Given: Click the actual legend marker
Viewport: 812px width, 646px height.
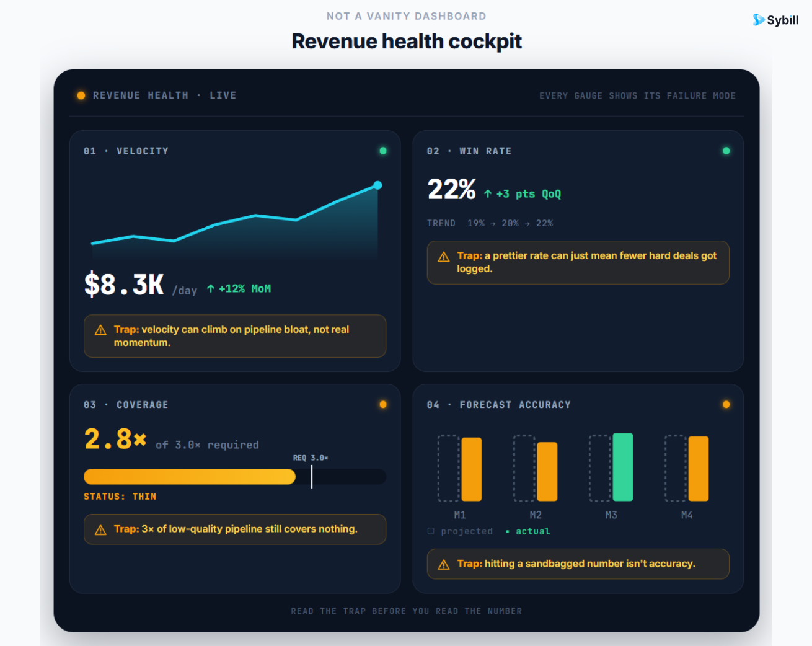Looking at the screenshot, I should pyautogui.click(x=508, y=531).
